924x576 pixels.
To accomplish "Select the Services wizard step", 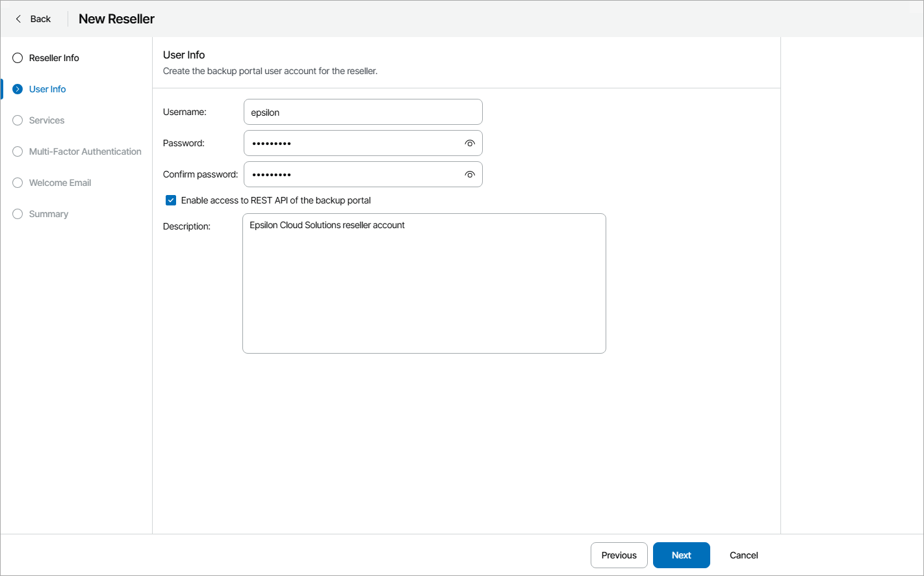I will (46, 120).
